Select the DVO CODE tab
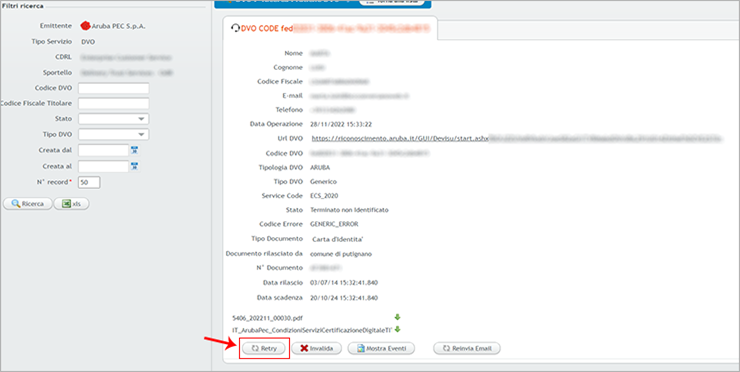This screenshot has height=372, width=740. point(330,28)
